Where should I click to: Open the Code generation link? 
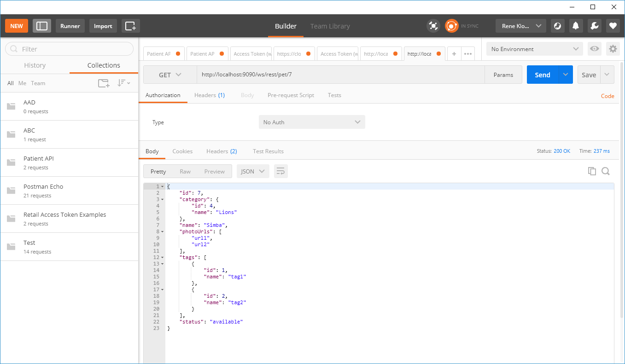607,96
